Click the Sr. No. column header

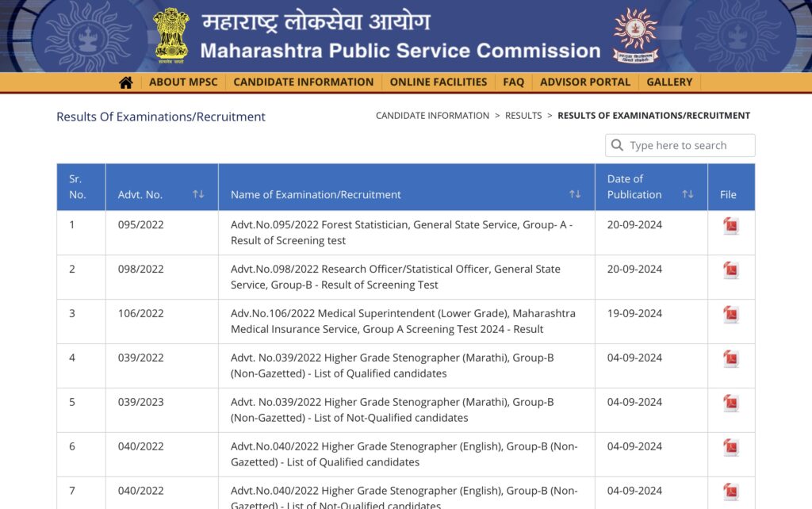click(x=82, y=187)
